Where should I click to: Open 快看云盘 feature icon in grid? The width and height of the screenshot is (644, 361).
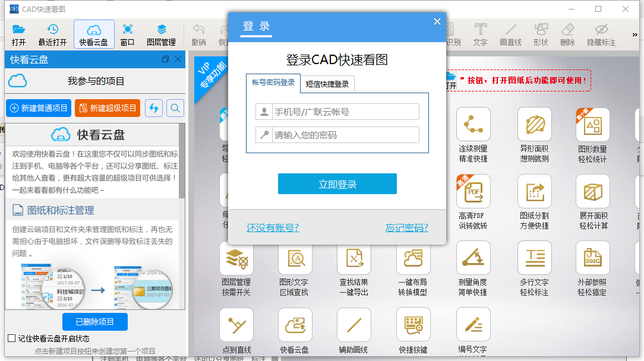[295, 325]
